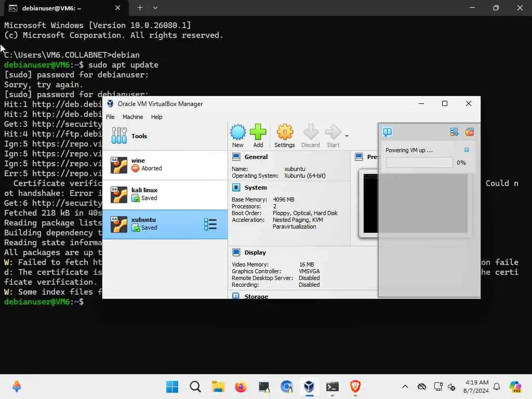Viewport: 532px width, 399px height.
Task: Open the terminal tab dropdown chevron
Action: tap(155, 8)
